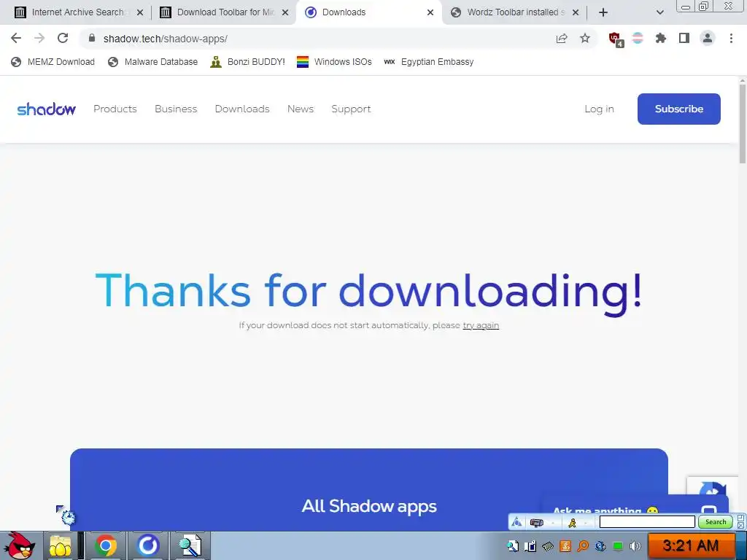747x560 pixels.
Task: Open the Angry Birds start button
Action: coord(19,545)
